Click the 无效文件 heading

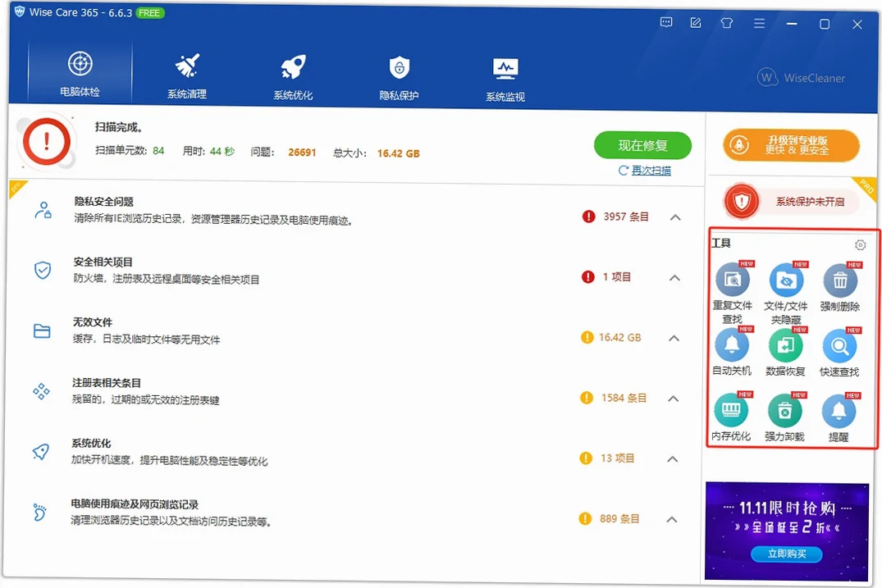92,322
